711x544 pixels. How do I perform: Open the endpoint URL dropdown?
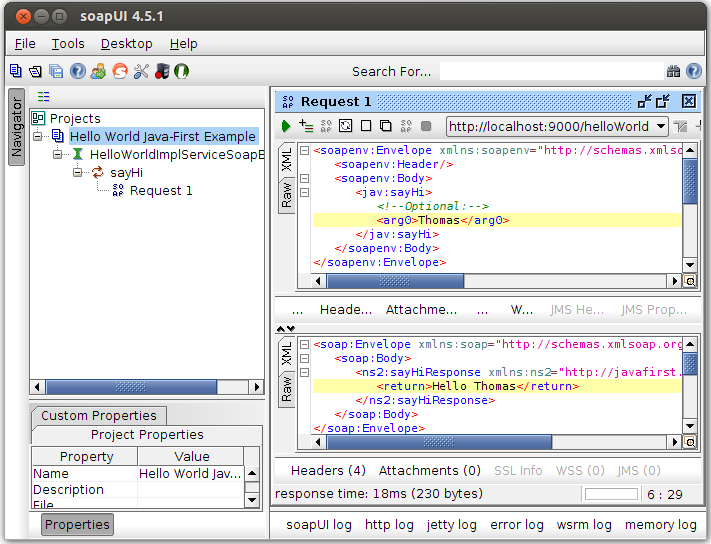661,126
